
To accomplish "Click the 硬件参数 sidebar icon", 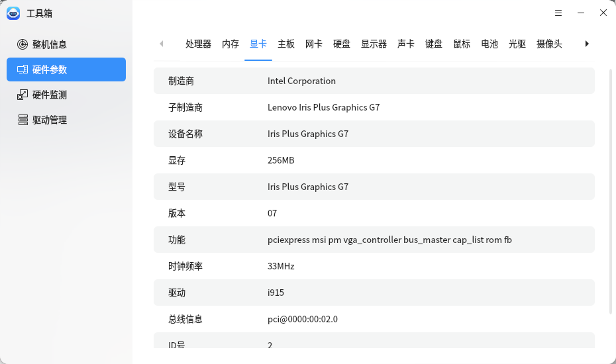I will tap(23, 69).
